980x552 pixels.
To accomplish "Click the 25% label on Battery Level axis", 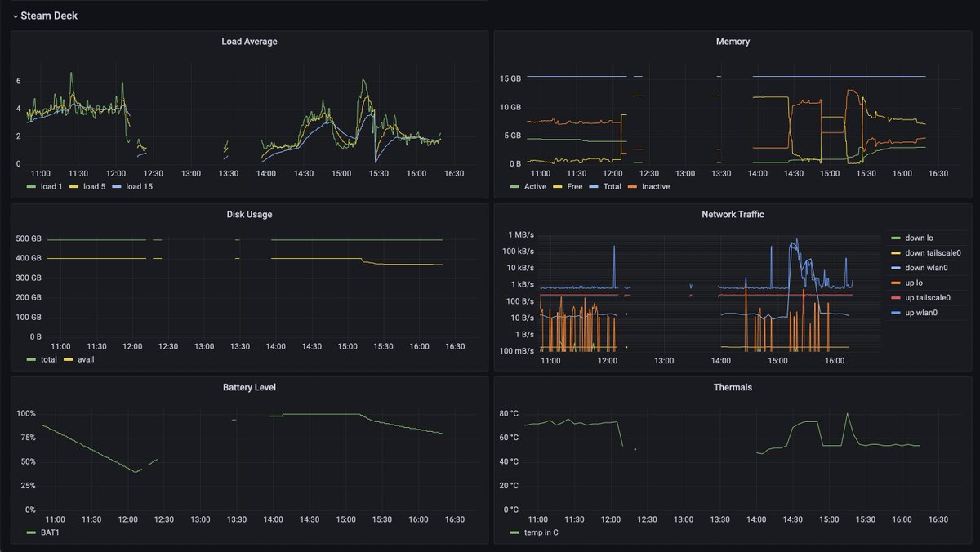I will [x=28, y=486].
